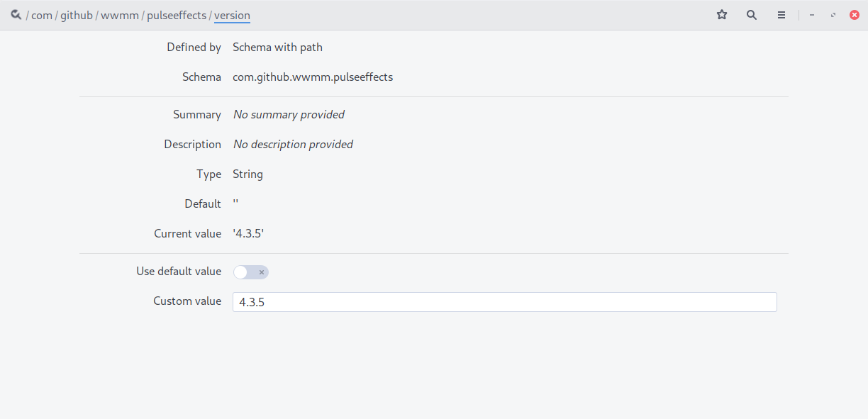Screen dimensions: 868x419
Task: Click the unmaximize window icon
Action: [833, 14]
